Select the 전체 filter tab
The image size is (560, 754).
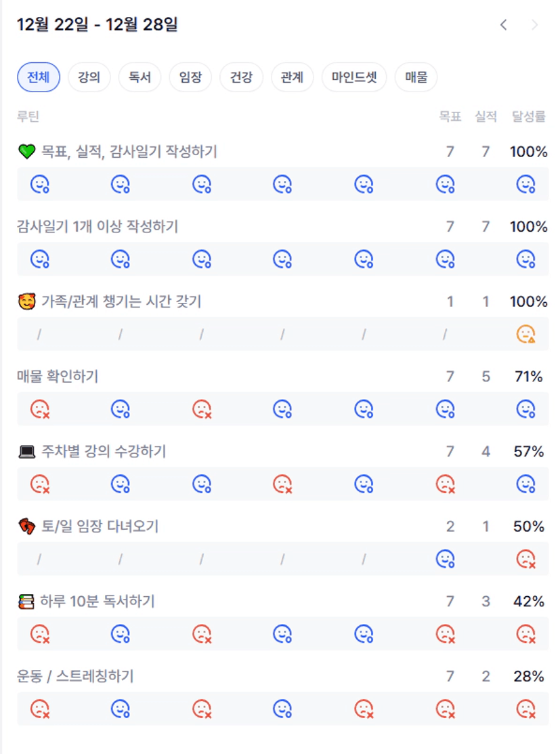[39, 77]
